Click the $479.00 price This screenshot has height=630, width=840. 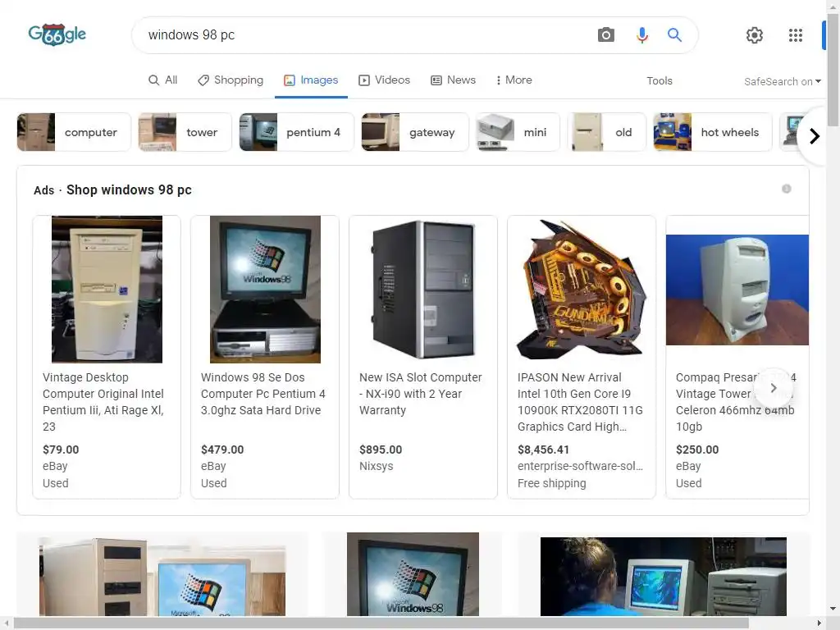pos(222,450)
